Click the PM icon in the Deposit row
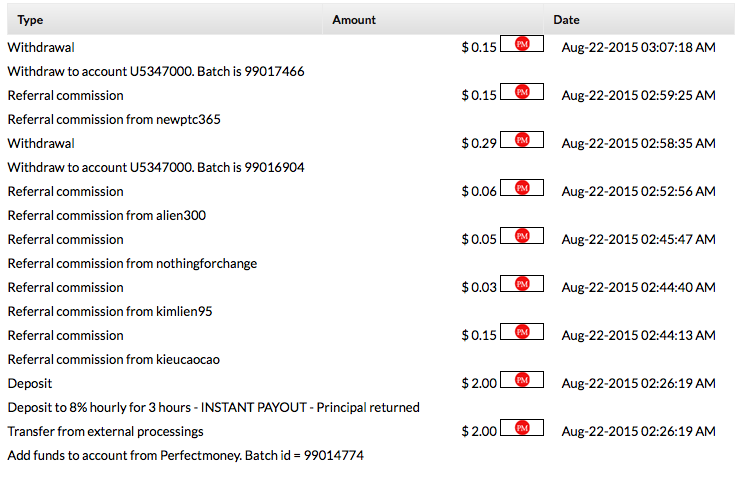The height and width of the screenshot is (477, 745). coord(521,380)
